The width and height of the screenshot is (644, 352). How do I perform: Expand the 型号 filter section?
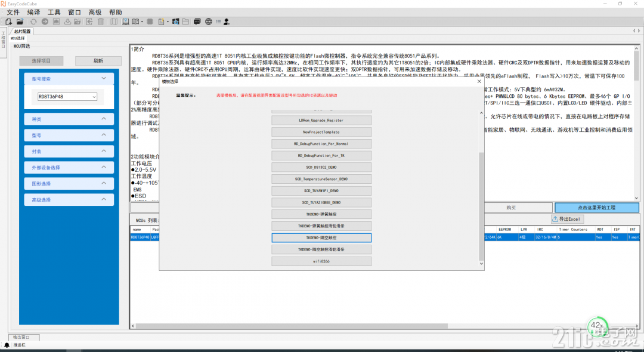click(104, 135)
